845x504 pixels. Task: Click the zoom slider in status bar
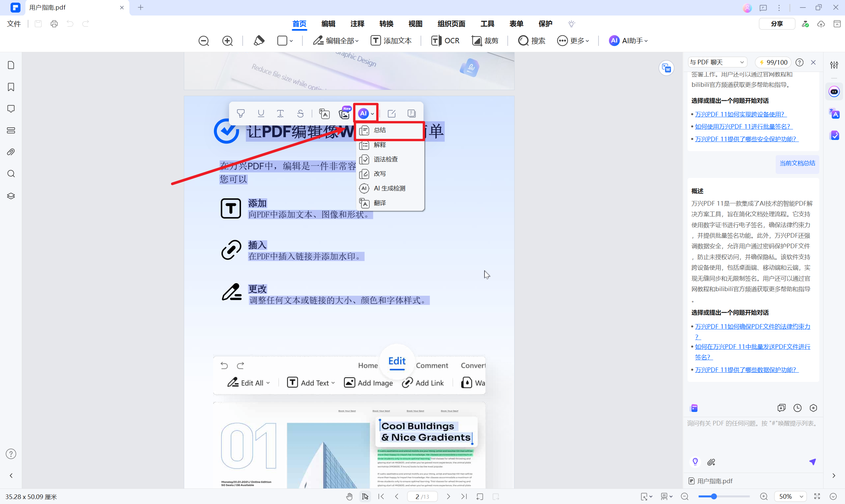(x=714, y=496)
